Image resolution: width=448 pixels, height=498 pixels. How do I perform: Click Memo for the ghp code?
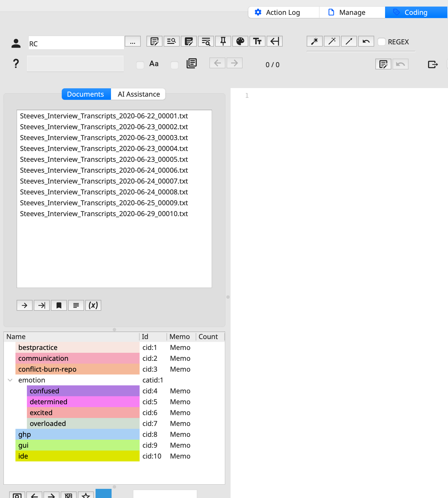180,435
